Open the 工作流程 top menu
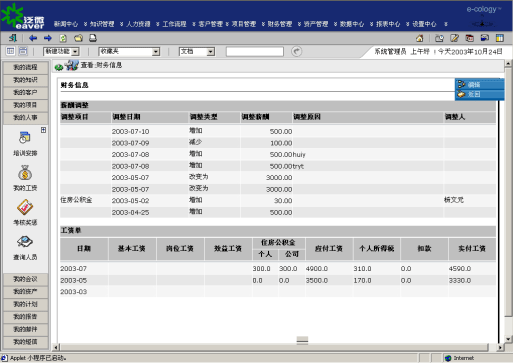The image size is (513, 364). (x=174, y=24)
